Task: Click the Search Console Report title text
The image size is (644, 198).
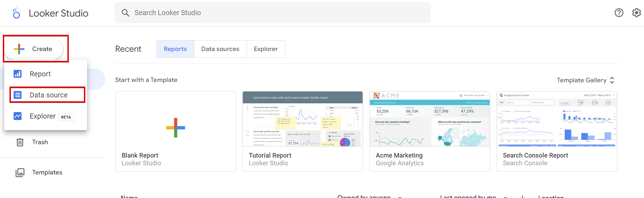Action: [x=535, y=155]
